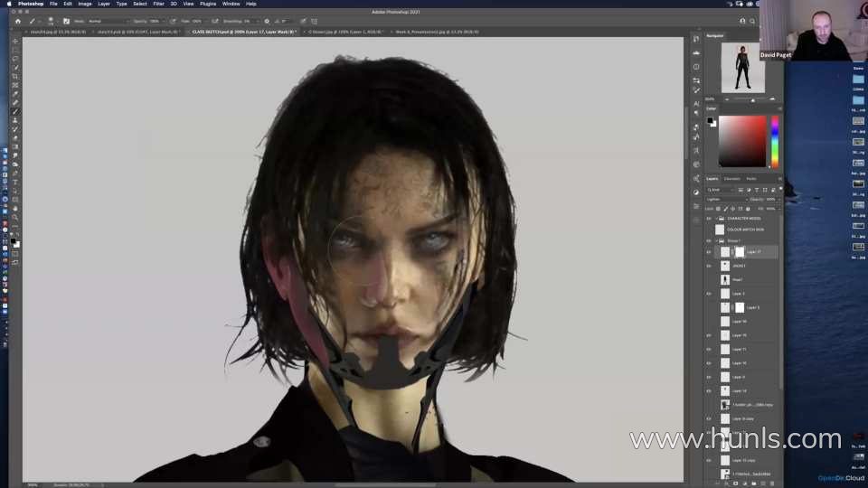Click the smoothing options gear icon
868x488 pixels.
click(267, 21)
